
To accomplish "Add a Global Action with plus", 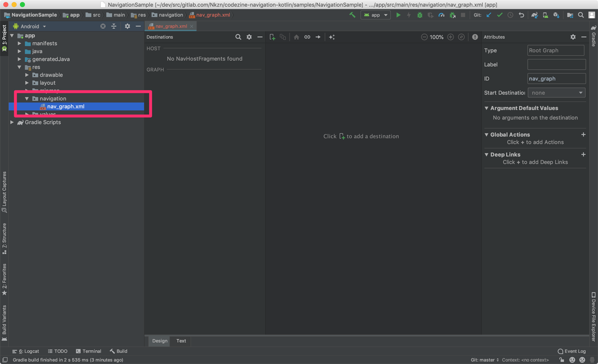I will (x=583, y=134).
